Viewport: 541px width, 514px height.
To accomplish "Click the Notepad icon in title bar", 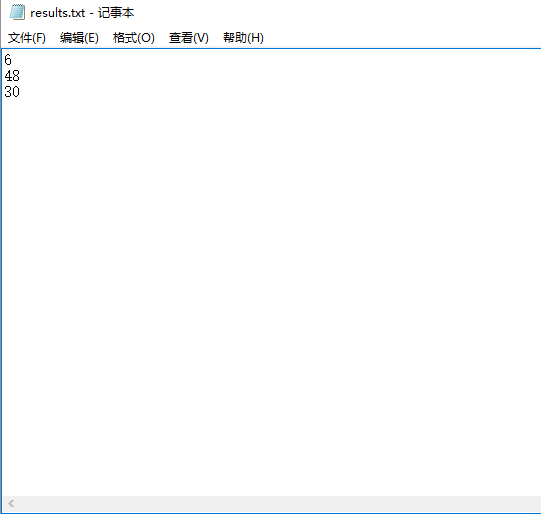I will [17, 12].
